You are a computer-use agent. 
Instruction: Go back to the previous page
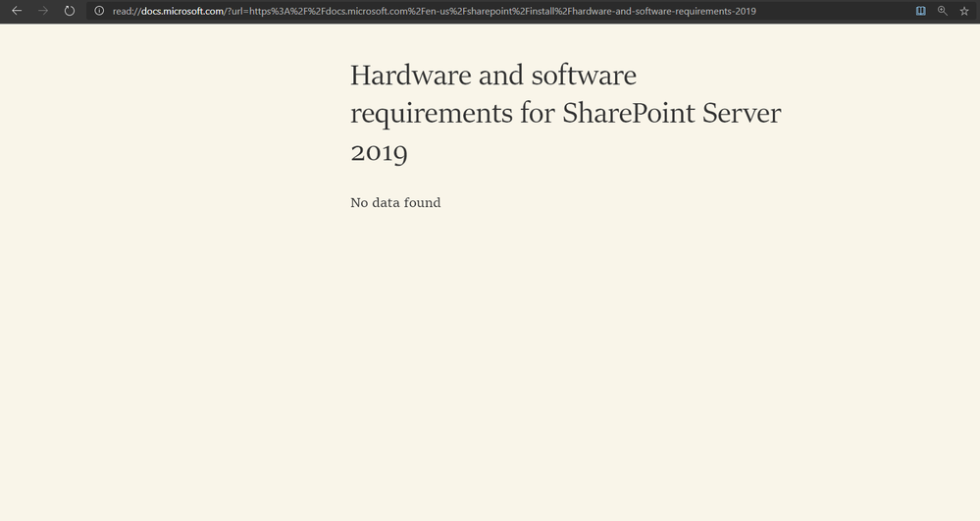point(17,11)
